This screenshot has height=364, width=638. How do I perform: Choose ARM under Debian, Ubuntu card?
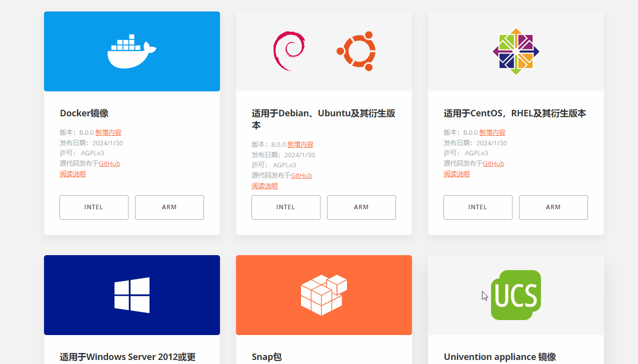[361, 207]
